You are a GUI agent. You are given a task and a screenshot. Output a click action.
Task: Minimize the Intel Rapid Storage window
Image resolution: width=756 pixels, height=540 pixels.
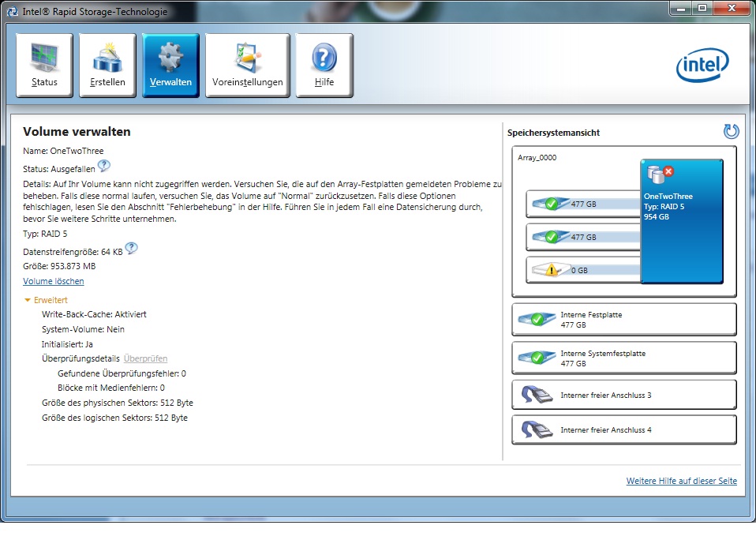pos(681,8)
